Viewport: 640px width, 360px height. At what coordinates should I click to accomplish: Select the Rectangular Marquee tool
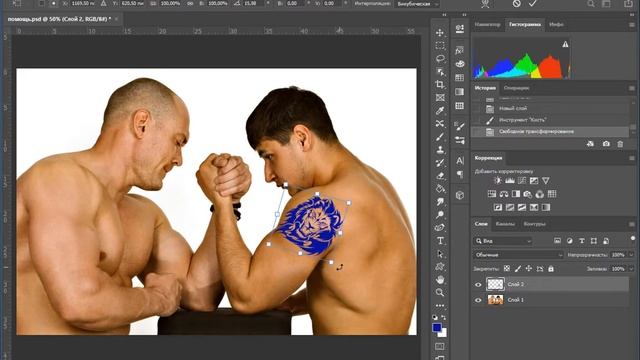coord(440,46)
